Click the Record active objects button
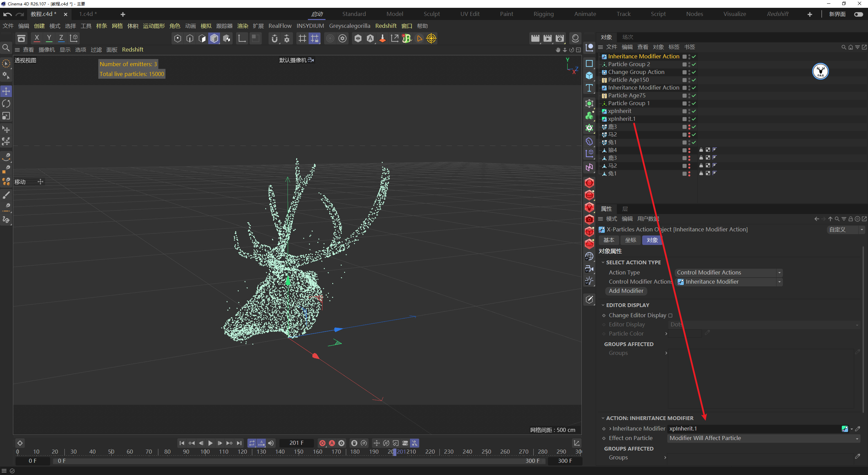Screen dimensions: 868x475 [322, 443]
